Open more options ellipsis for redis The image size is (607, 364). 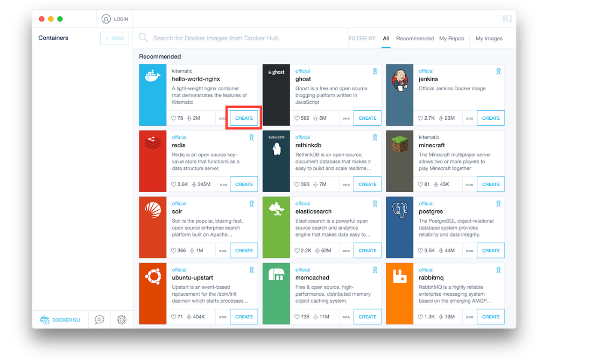coord(224,184)
